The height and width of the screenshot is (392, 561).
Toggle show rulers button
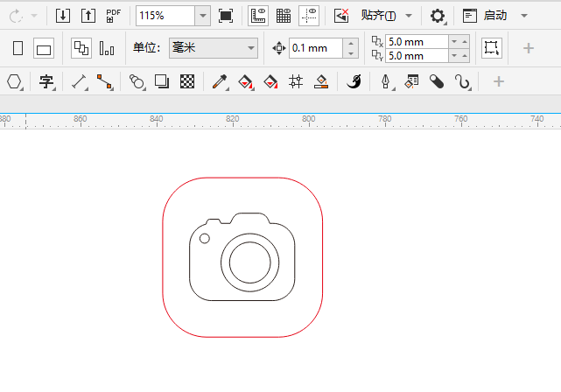[x=258, y=16]
